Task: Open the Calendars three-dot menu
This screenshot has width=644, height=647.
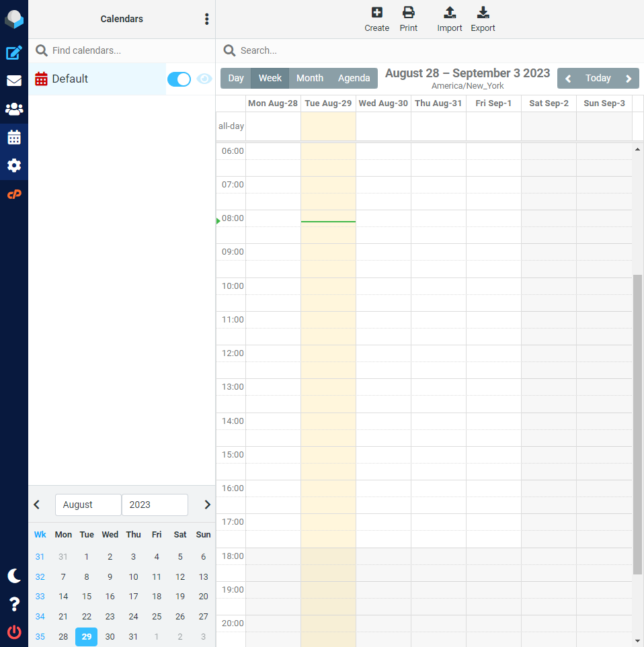Action: [207, 19]
